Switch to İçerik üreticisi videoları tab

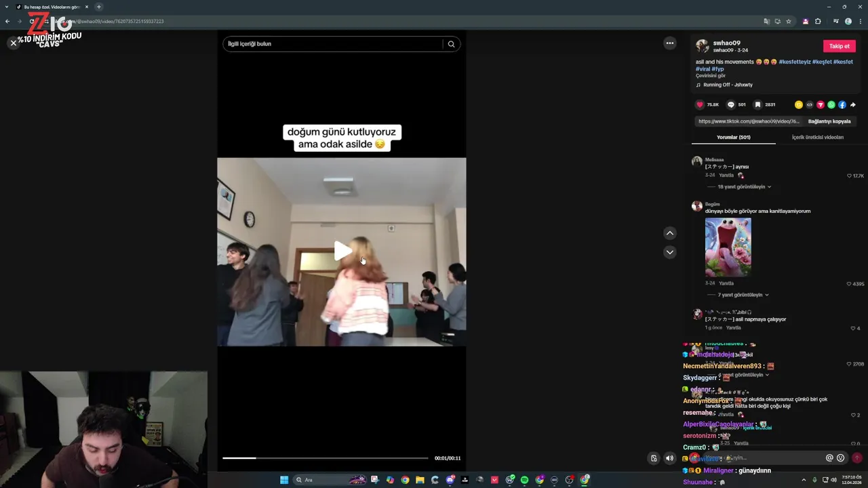click(818, 137)
